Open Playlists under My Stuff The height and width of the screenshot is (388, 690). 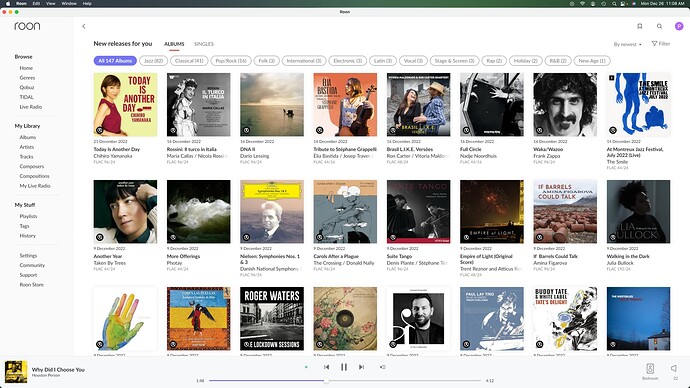click(x=28, y=216)
